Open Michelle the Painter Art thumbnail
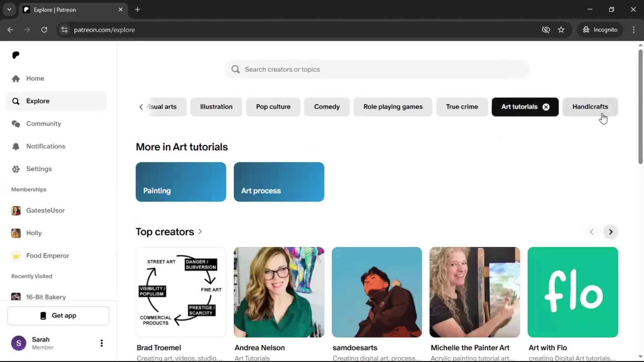Image resolution: width=644 pixels, height=362 pixels. (x=475, y=292)
